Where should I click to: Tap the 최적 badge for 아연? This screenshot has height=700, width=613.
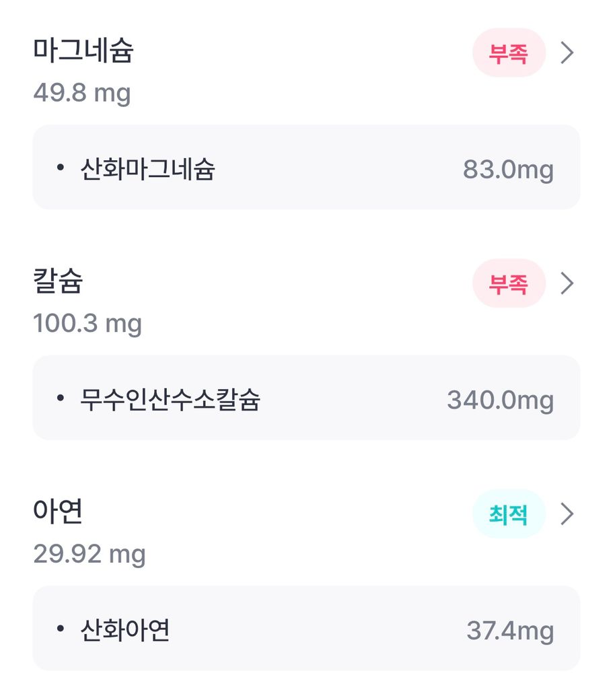(509, 514)
